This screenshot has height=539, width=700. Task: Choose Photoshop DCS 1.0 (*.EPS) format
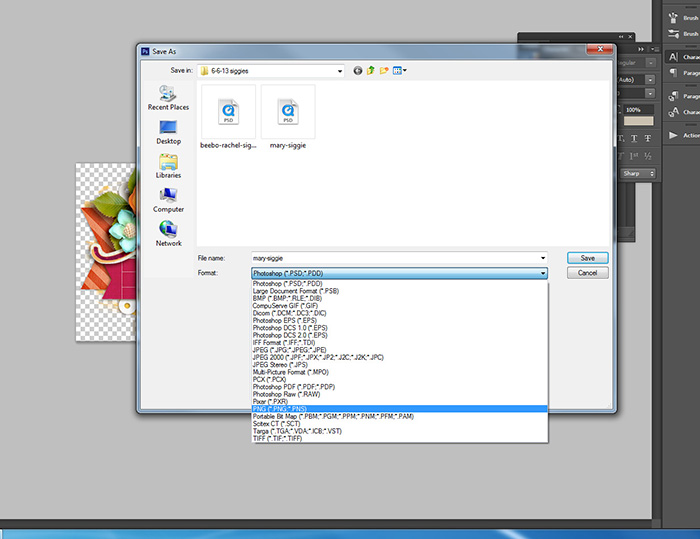tap(399, 328)
